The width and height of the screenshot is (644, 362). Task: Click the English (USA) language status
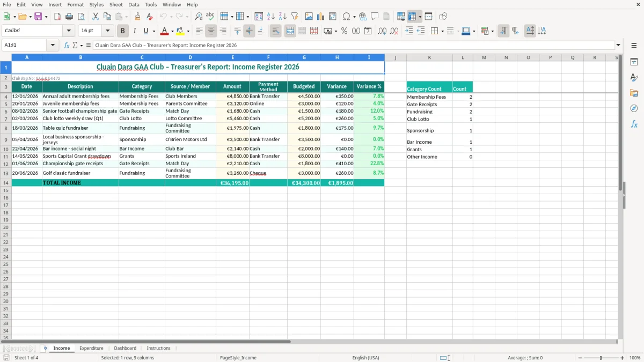pos(365,358)
